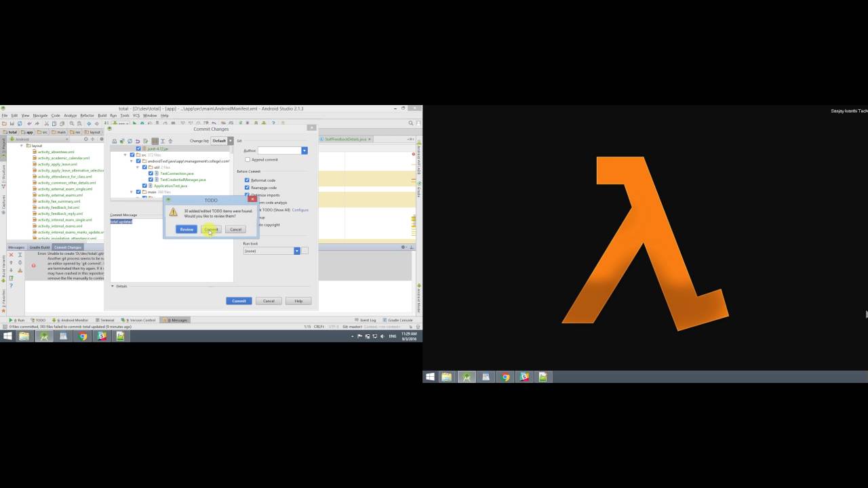Click the blue Commit button in Commit Changes

pyautogui.click(x=239, y=301)
